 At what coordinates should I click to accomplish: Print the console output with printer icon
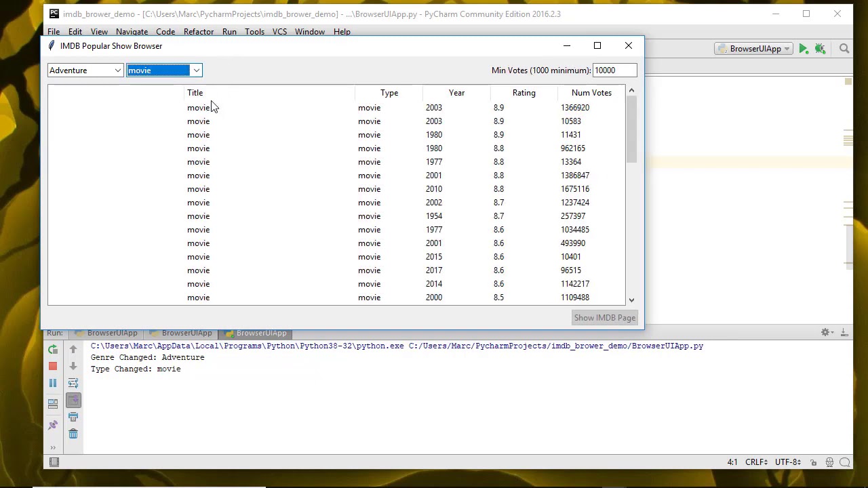73,417
